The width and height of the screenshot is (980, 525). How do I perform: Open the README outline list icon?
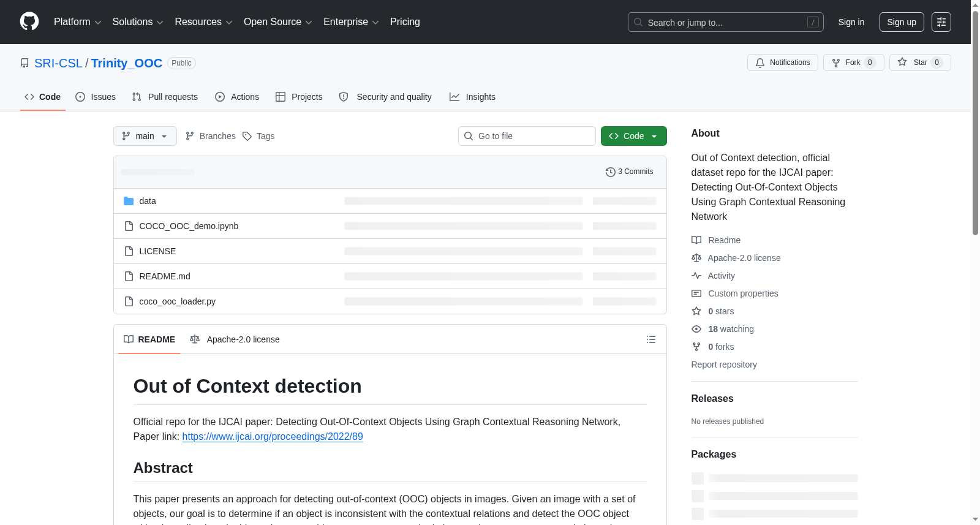[x=651, y=339]
